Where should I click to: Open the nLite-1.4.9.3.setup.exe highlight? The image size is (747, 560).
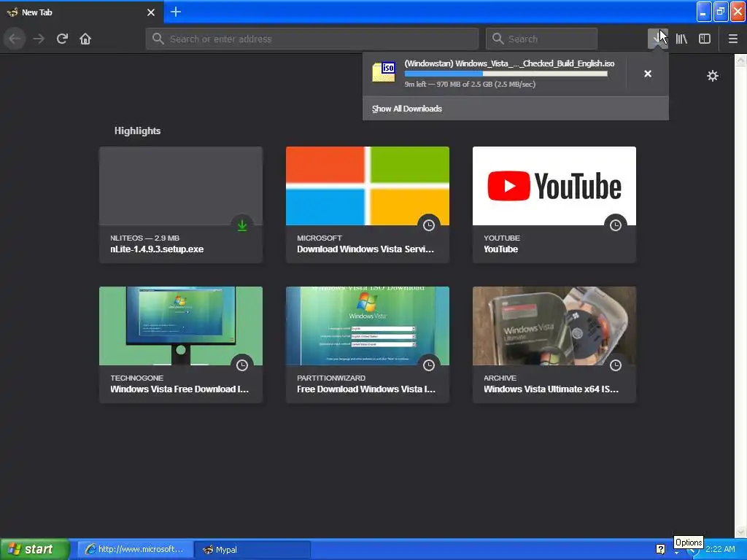[x=181, y=205]
